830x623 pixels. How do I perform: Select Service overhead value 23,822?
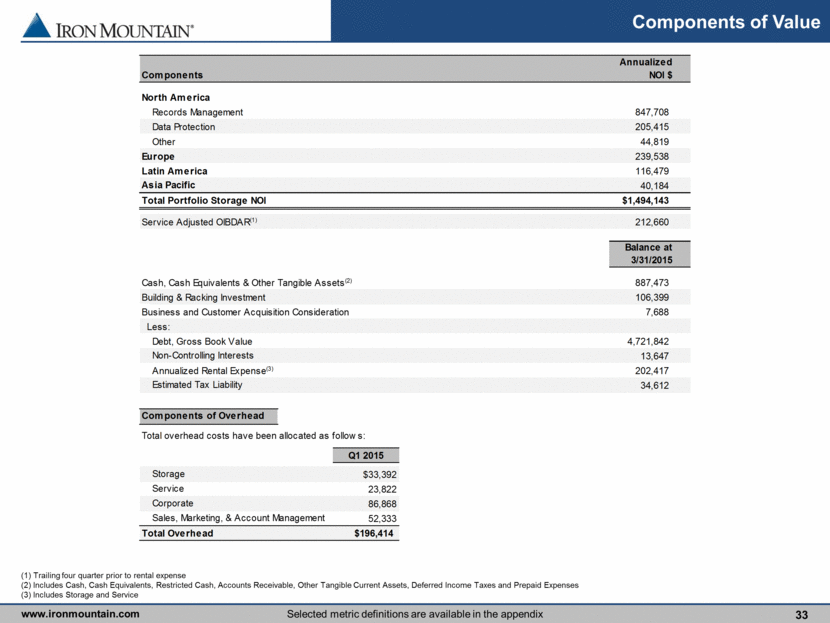point(382,490)
